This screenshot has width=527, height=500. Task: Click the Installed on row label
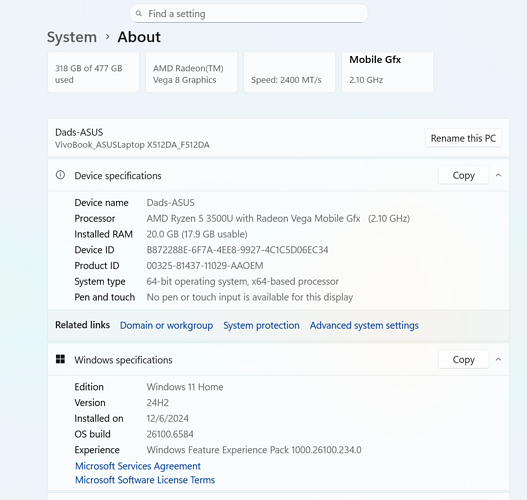pyautogui.click(x=99, y=418)
